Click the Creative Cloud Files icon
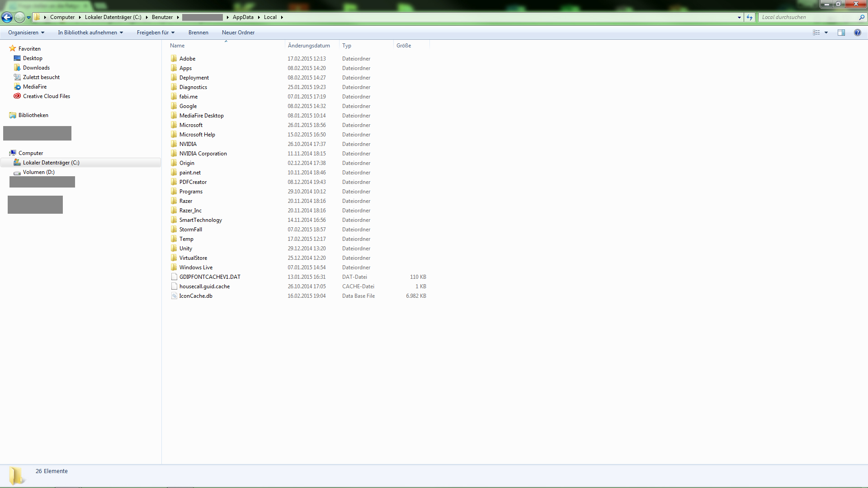Viewport: 868px width, 488px height. click(x=17, y=96)
